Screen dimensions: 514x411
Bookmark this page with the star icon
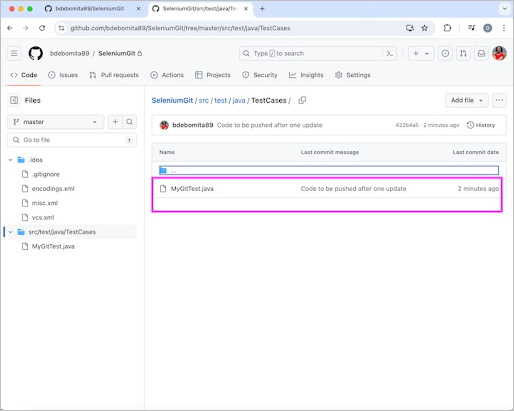[424, 28]
